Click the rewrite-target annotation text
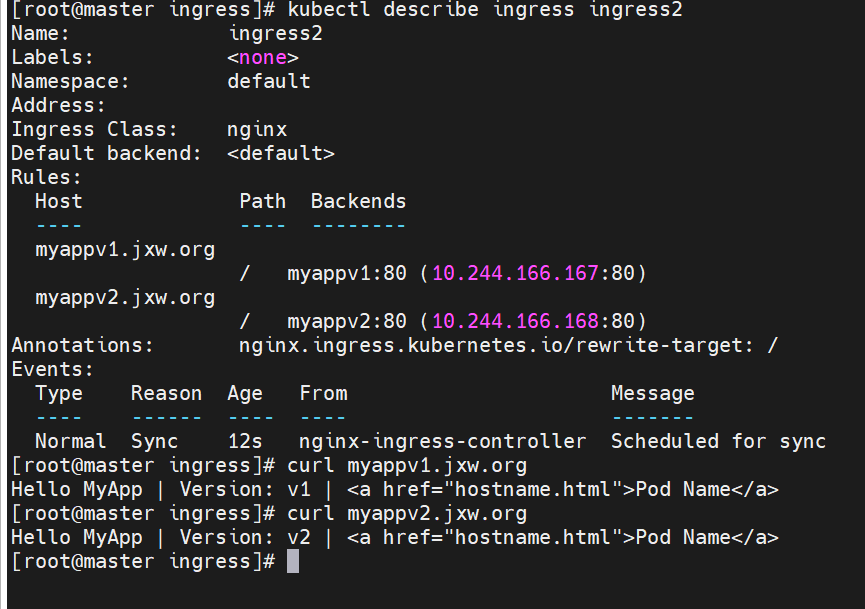 (508, 346)
